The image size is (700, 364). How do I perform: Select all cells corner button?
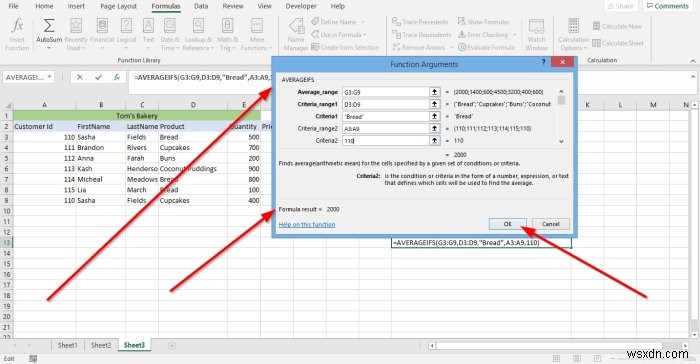click(7, 105)
